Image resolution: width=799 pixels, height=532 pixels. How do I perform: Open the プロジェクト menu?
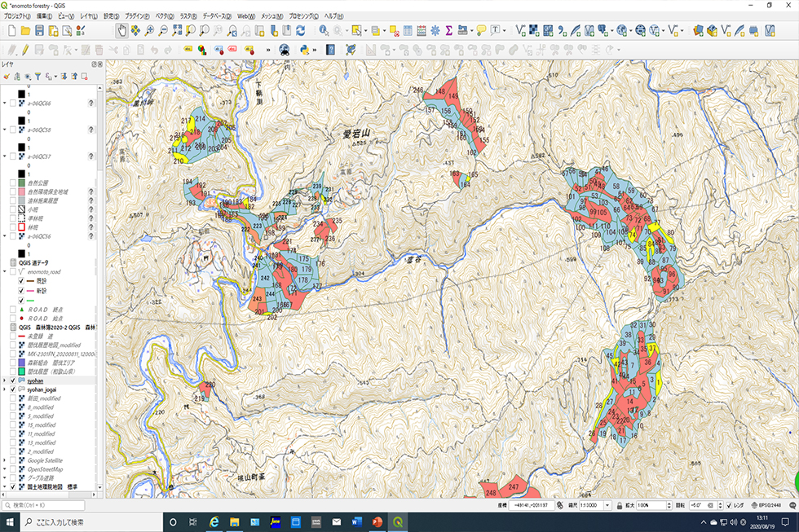click(17, 16)
